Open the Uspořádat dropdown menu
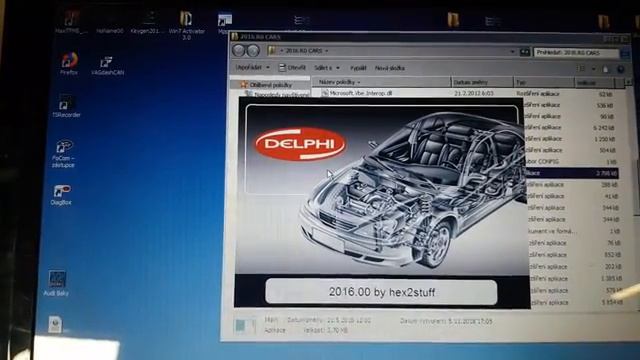 (252, 67)
